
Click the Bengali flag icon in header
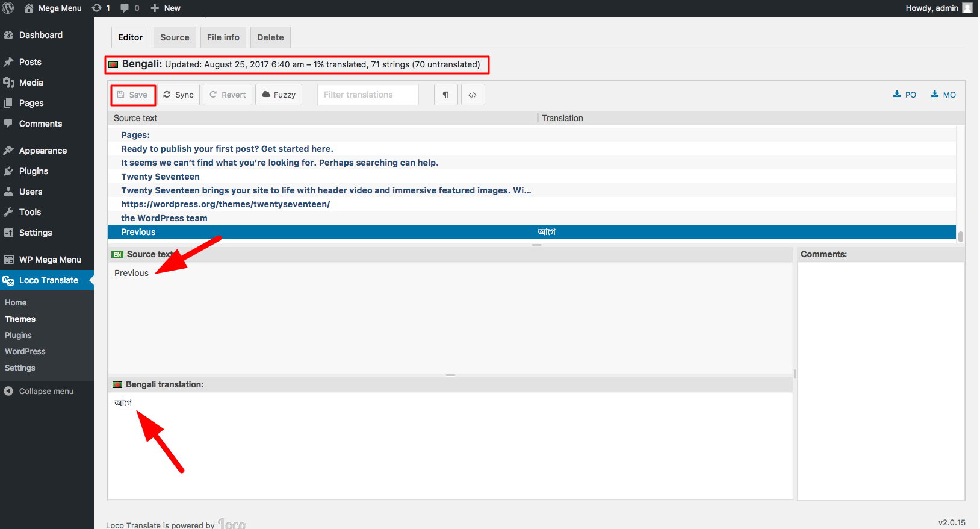point(113,64)
